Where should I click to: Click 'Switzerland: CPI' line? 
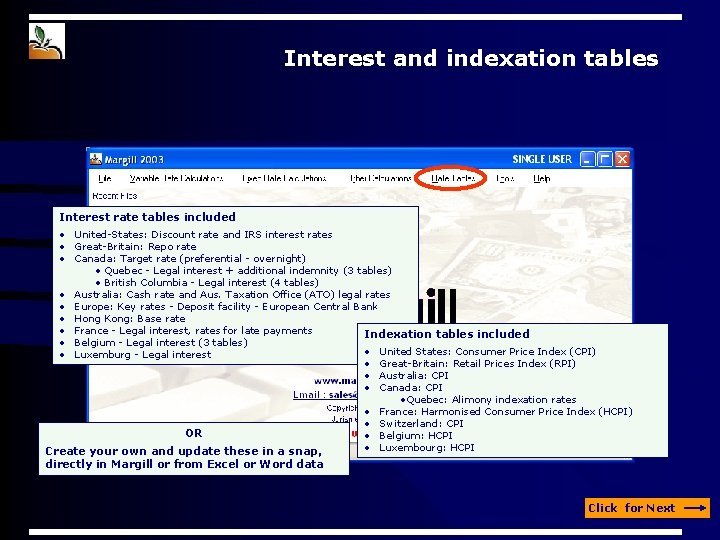(421, 423)
